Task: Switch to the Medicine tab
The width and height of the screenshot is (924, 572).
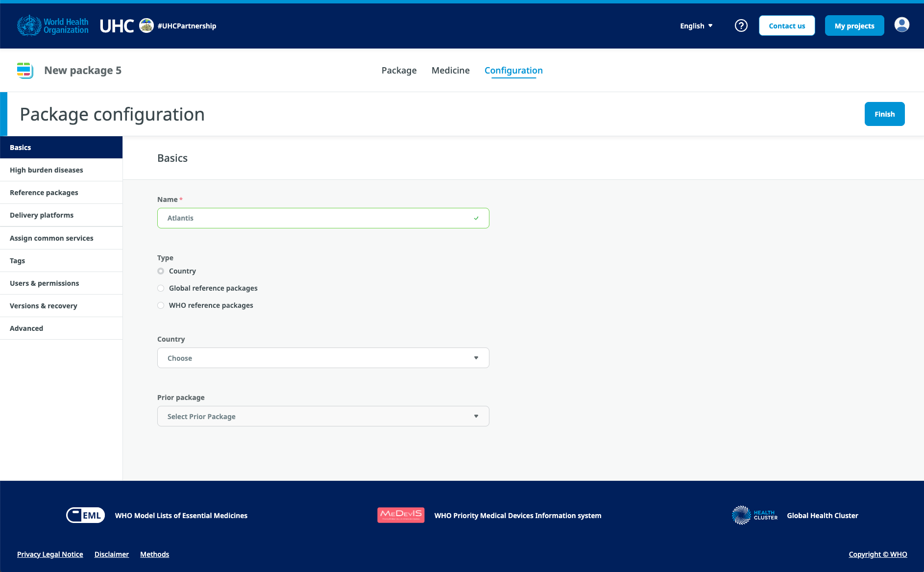Action: click(x=450, y=71)
